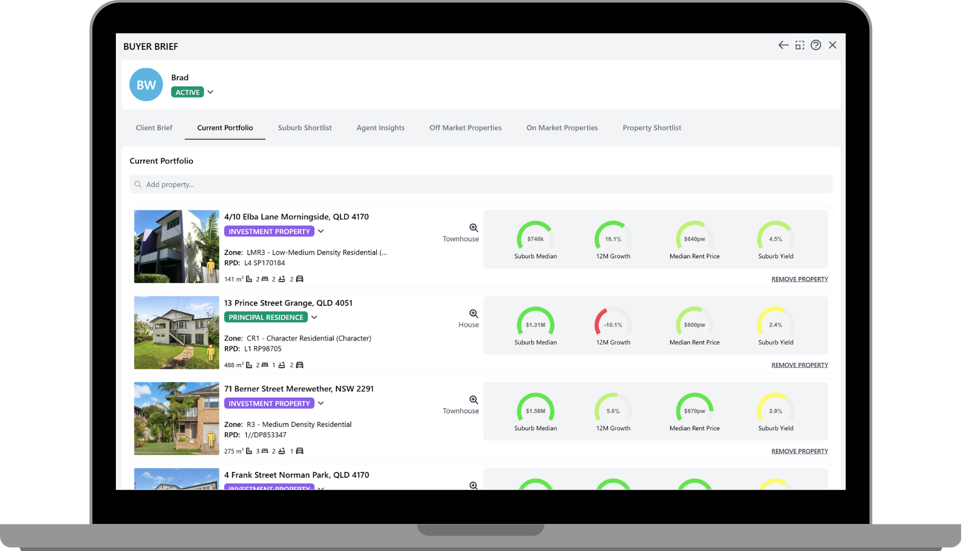Click street view person on Berner Street photo
980x551 pixels.
[211, 438]
